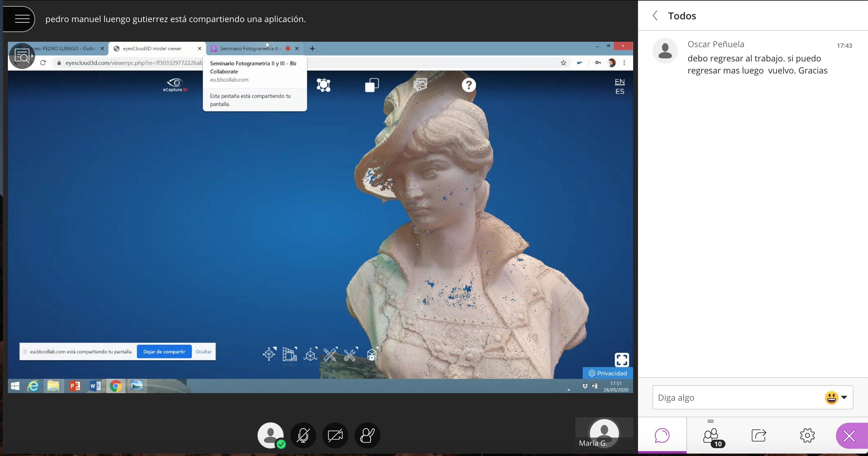Click the Dejar de compartir button
Image resolution: width=868 pixels, height=456 pixels.
[x=164, y=351]
